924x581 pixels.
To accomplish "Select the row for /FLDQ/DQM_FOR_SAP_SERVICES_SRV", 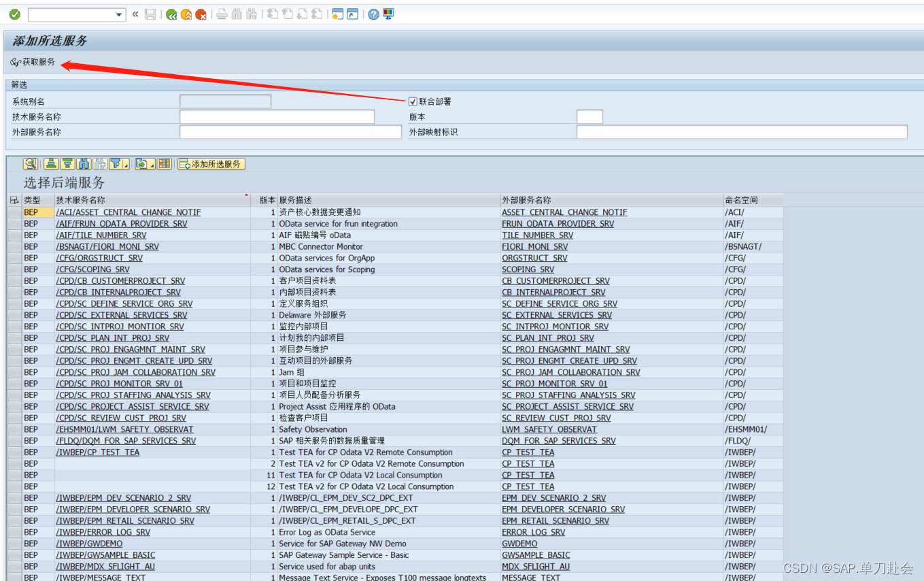I will [x=14, y=441].
